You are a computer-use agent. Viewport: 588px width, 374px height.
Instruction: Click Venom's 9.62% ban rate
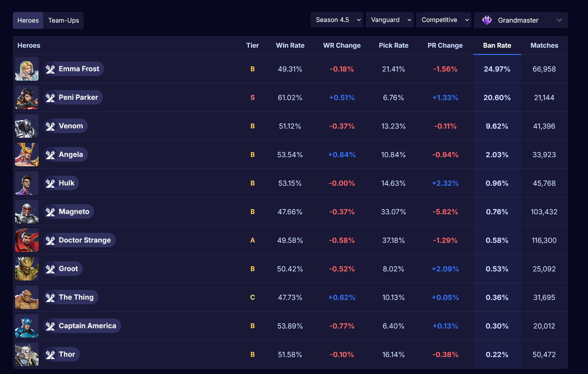(x=497, y=126)
